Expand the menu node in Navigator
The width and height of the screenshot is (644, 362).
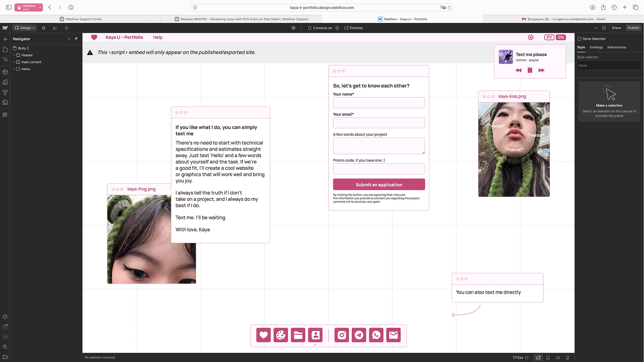click(14, 69)
